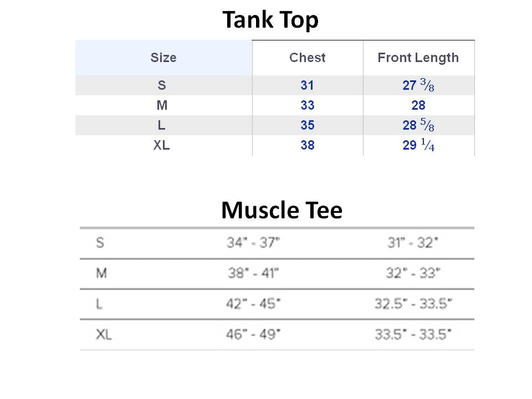
Task: Select the Front Length column header
Action: [418, 58]
